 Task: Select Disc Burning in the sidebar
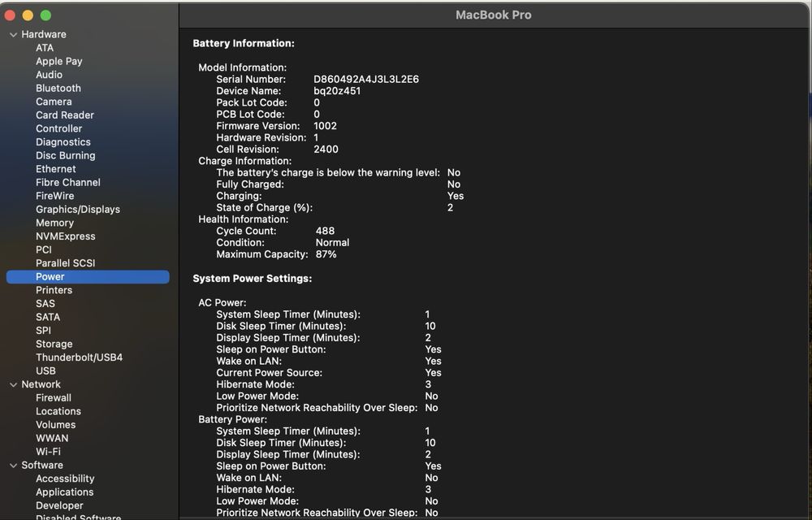click(x=65, y=155)
